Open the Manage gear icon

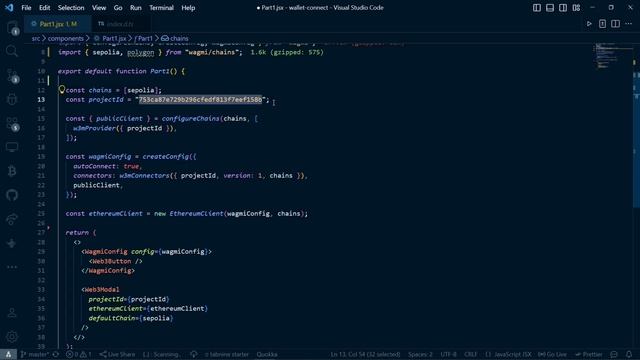12,337
